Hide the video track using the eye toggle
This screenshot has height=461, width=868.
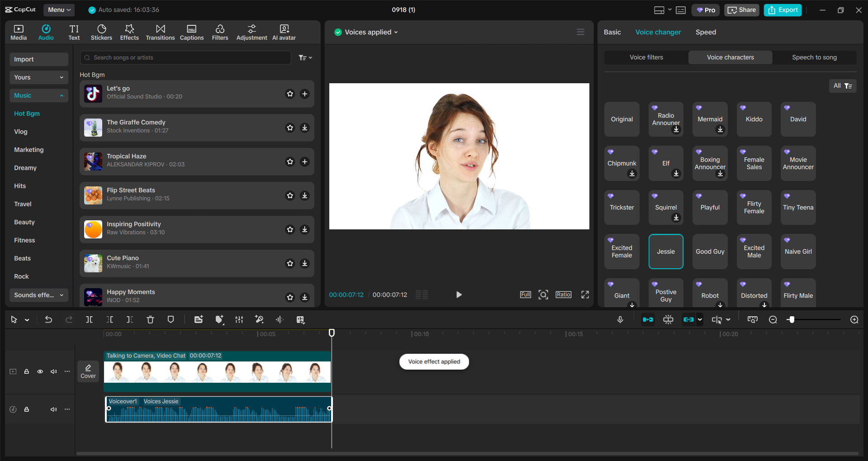(40, 371)
